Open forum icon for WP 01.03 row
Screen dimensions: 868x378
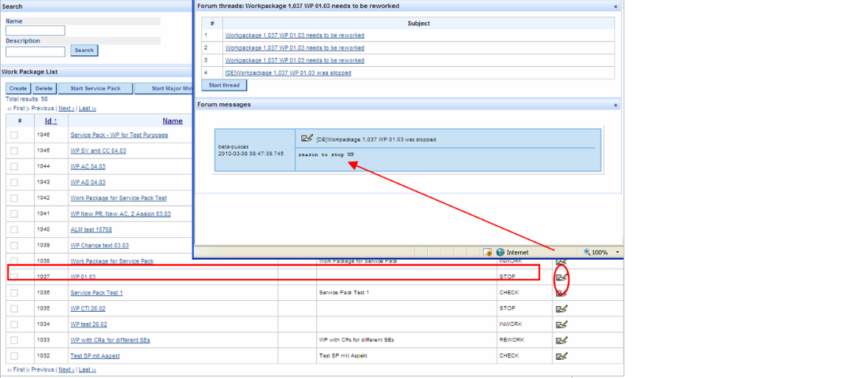pos(561,277)
